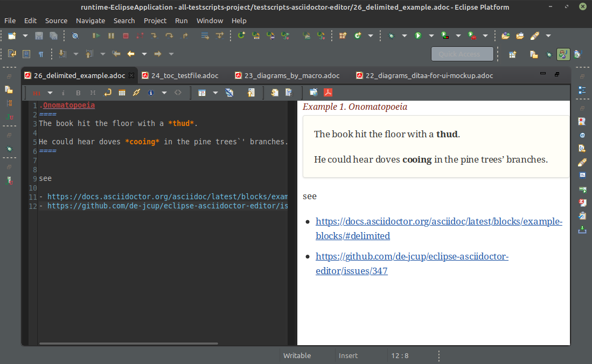Viewport: 592px width, 364px height.
Task: Apply bold formatting with B icon
Action: [x=78, y=93]
